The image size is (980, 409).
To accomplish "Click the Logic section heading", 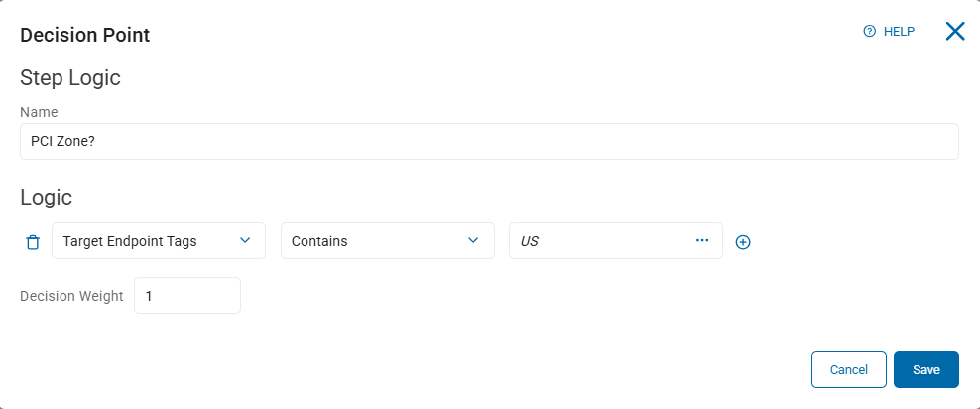I will (46, 197).
